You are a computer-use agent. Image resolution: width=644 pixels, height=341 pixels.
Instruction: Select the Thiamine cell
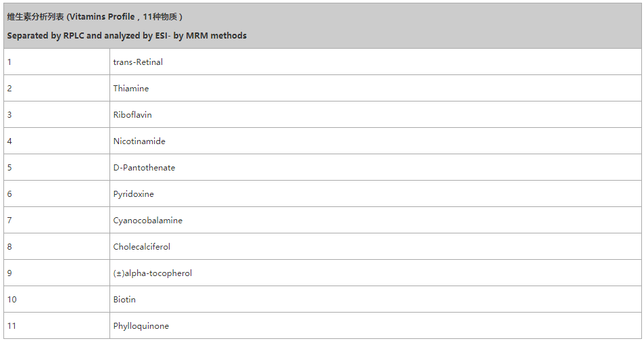tap(131, 89)
